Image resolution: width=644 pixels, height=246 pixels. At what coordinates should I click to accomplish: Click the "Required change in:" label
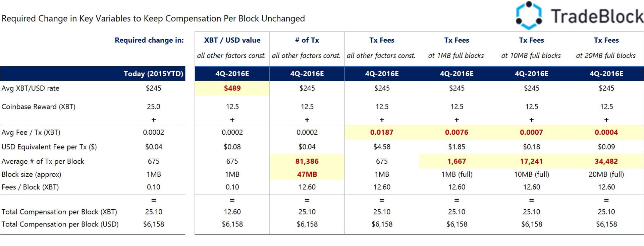[x=149, y=40]
